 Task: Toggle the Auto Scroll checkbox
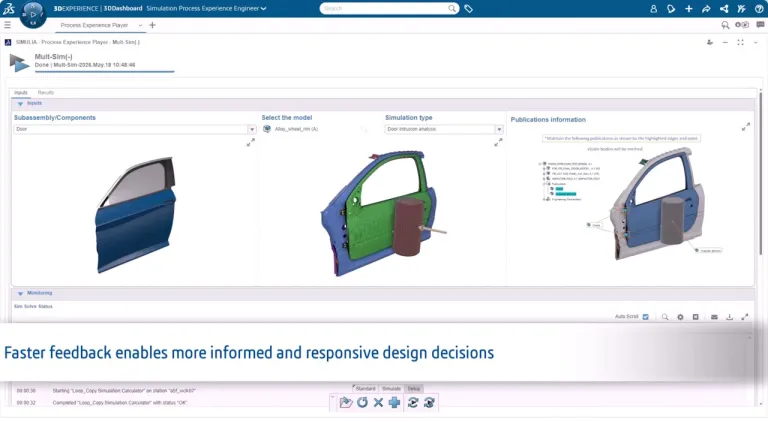point(646,317)
